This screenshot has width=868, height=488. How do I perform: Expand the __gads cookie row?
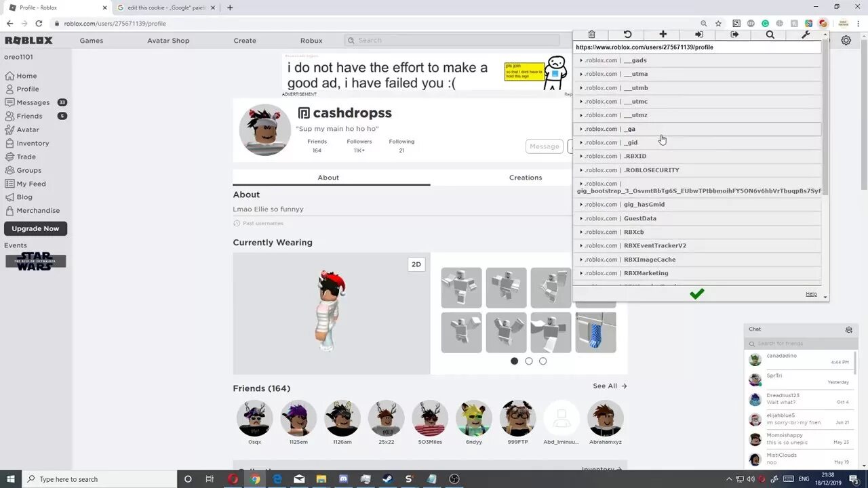pyautogui.click(x=697, y=60)
